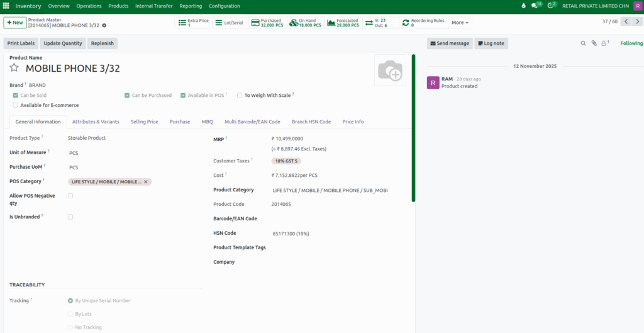Open Extra Price stat button
This screenshot has width=644, height=333.
tap(194, 23)
